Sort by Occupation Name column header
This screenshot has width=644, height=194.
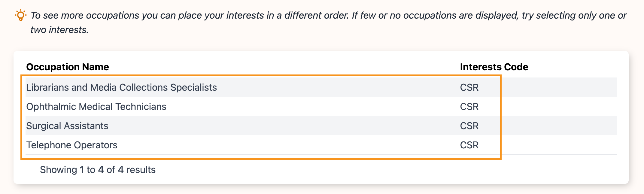tap(68, 67)
